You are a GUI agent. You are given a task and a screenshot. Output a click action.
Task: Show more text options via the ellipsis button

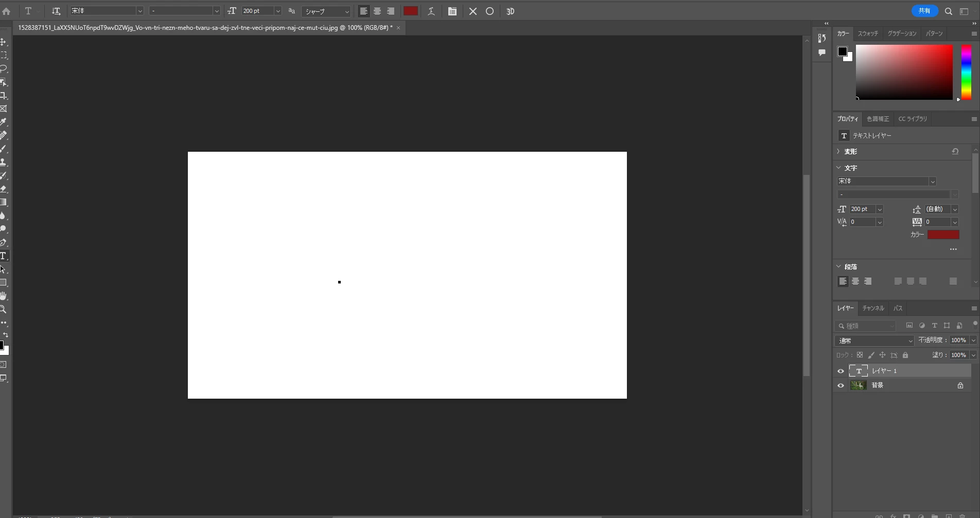[953, 249]
